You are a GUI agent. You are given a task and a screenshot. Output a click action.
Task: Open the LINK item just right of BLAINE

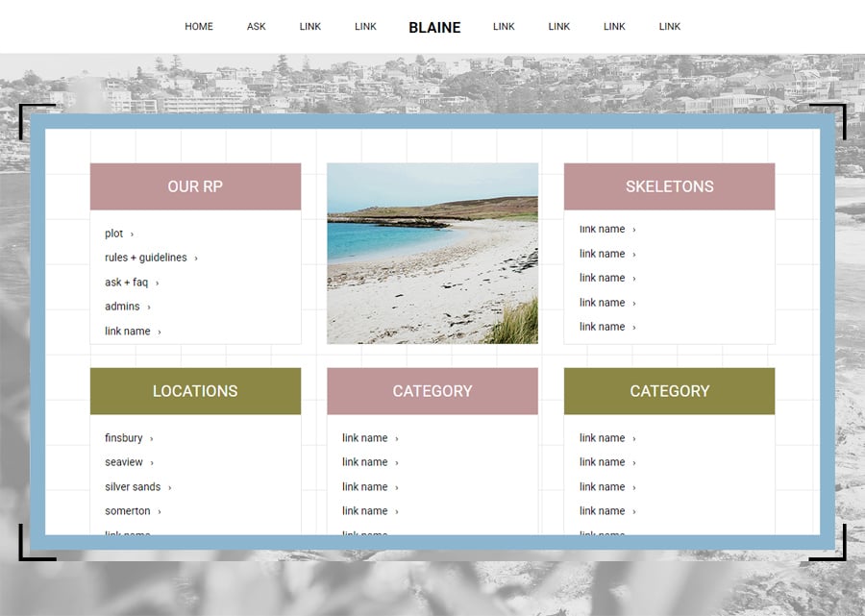(x=504, y=27)
